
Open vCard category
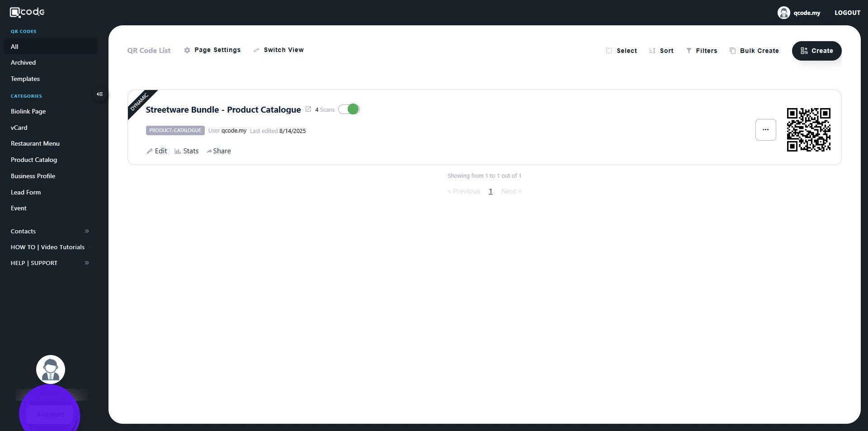[x=19, y=128]
